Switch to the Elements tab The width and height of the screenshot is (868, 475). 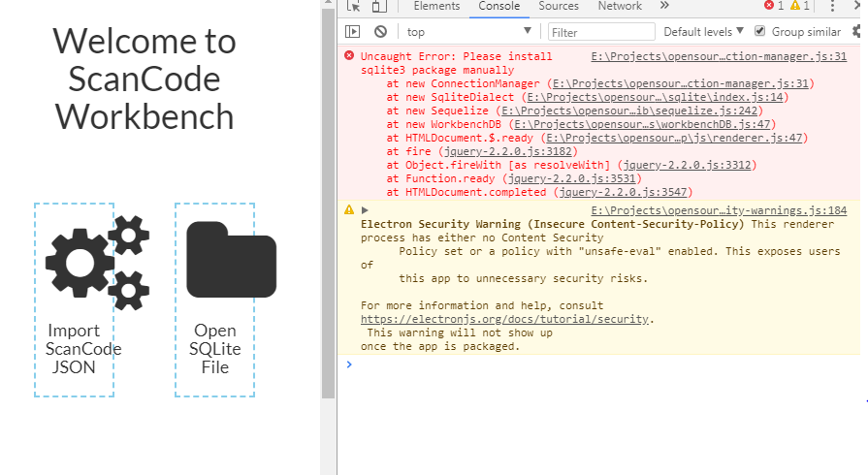(x=436, y=6)
